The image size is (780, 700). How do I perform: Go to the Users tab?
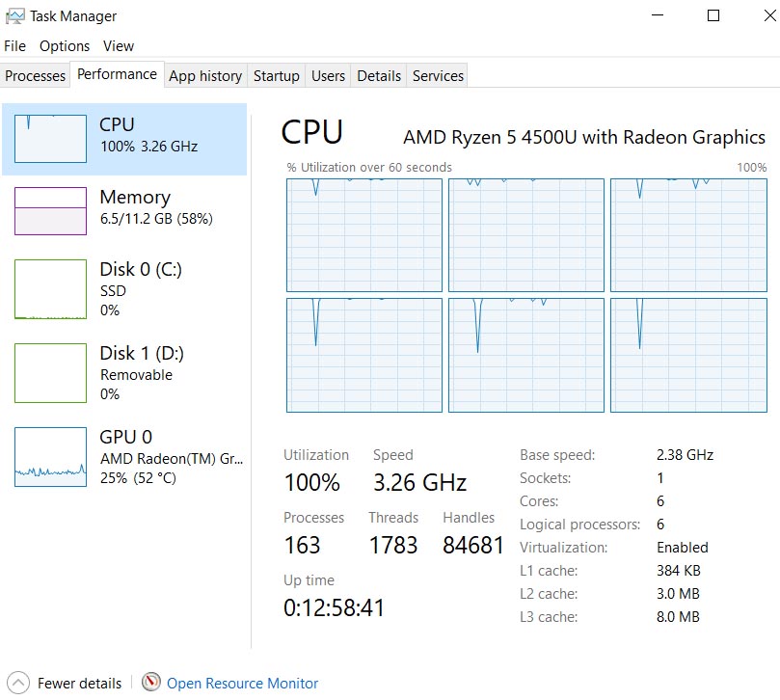(x=328, y=76)
